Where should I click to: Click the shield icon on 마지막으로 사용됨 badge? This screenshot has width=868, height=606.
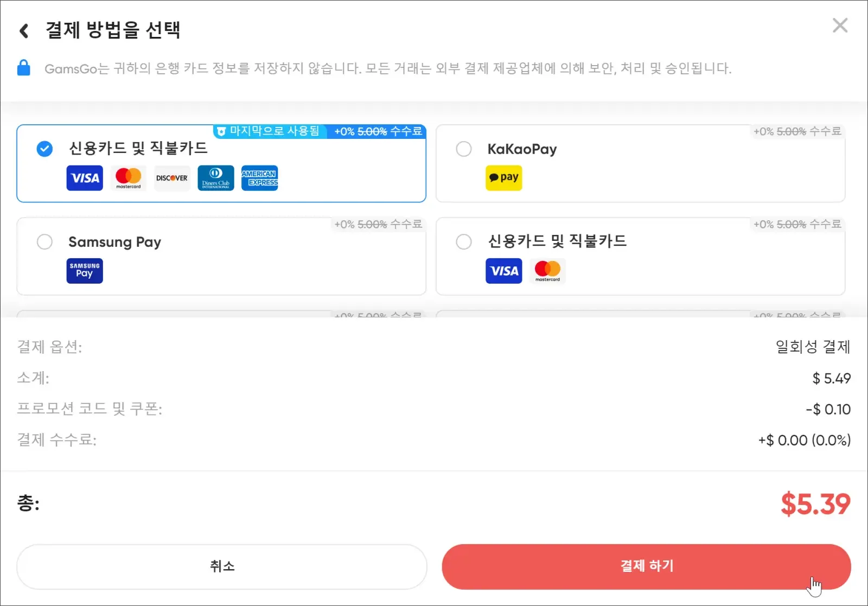point(221,131)
